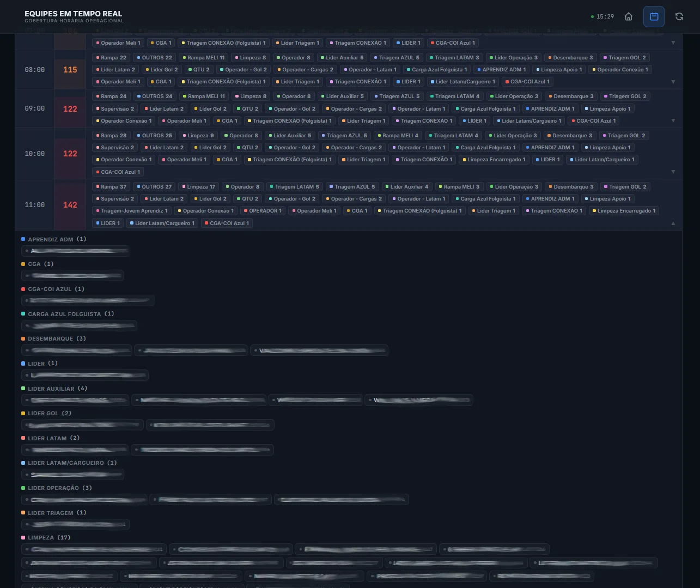This screenshot has width=700, height=588.
Task: Click the 09:00 hour label
Action: click(35, 108)
